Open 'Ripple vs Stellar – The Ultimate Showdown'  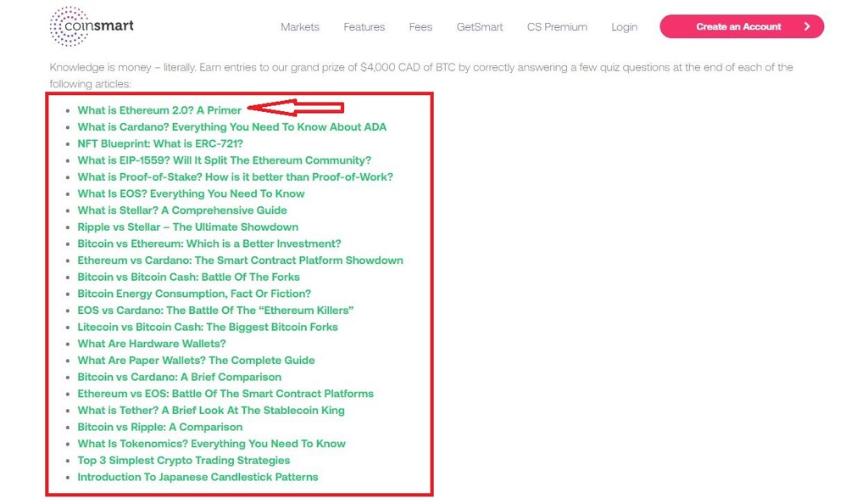[x=187, y=227]
